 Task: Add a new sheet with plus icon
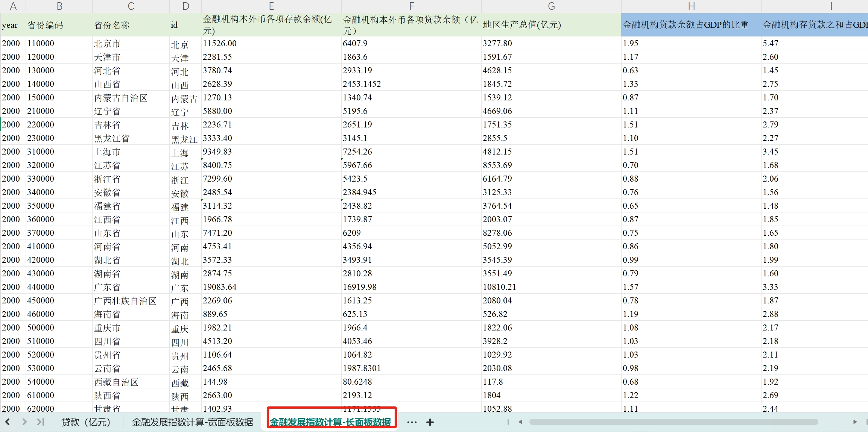430,422
